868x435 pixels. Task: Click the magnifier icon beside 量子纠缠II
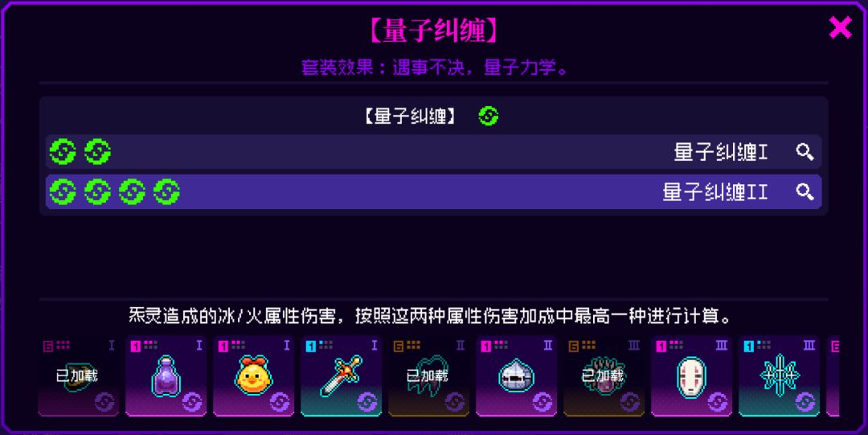point(805,191)
